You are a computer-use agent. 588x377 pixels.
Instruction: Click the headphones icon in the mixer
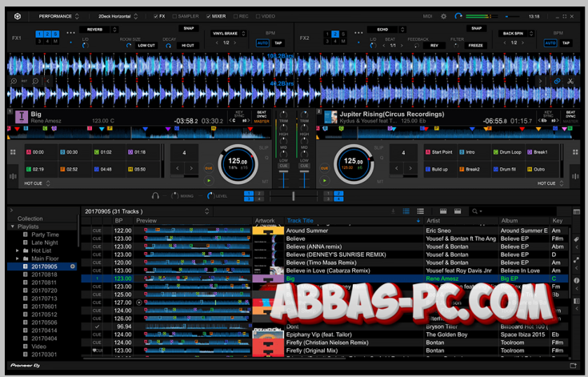[155, 195]
